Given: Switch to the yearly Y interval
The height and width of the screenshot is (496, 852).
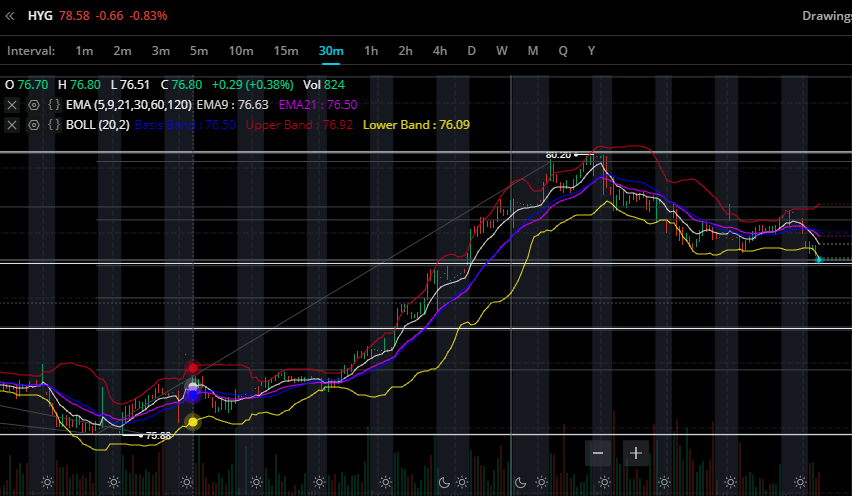Looking at the screenshot, I should coord(591,51).
